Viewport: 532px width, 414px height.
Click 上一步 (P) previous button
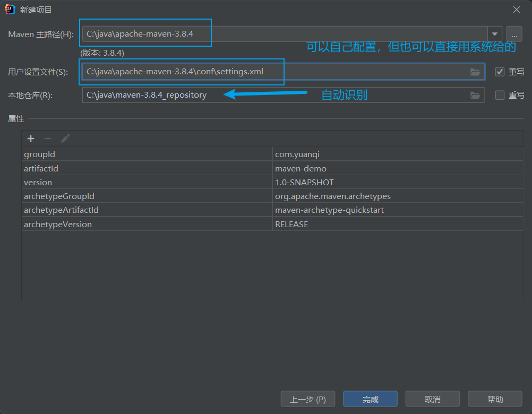point(308,399)
